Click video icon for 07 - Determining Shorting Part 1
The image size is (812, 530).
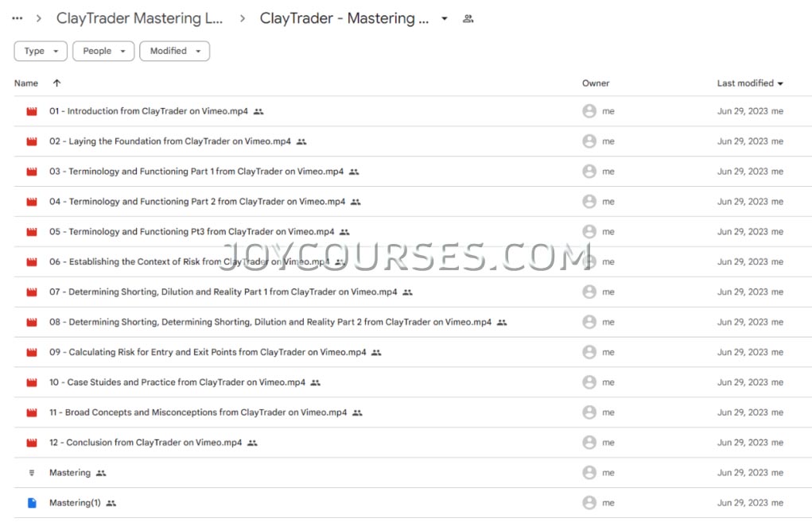(x=32, y=292)
